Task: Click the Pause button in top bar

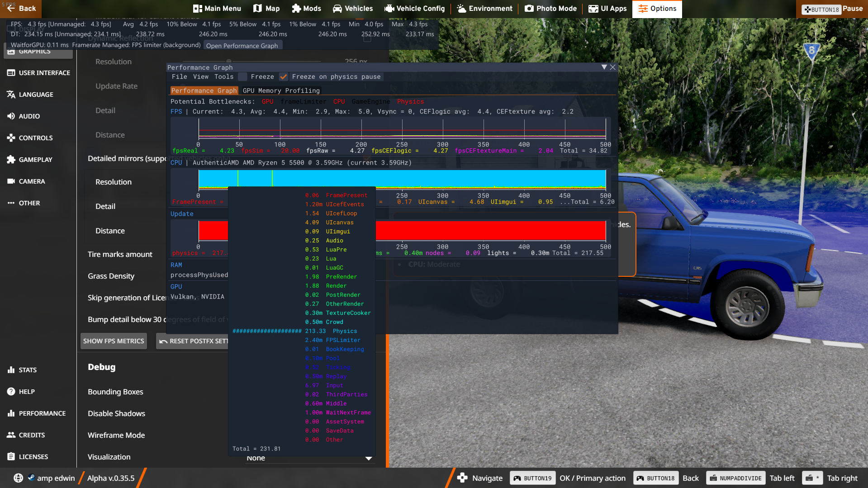Action: coord(832,9)
